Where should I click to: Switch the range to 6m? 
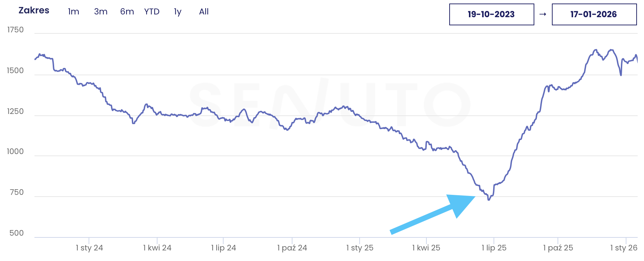tap(127, 12)
